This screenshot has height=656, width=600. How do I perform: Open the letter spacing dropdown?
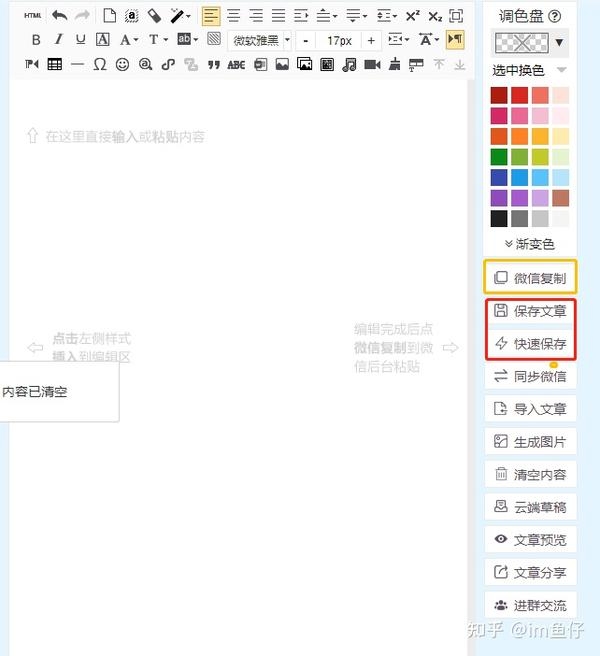(429, 40)
